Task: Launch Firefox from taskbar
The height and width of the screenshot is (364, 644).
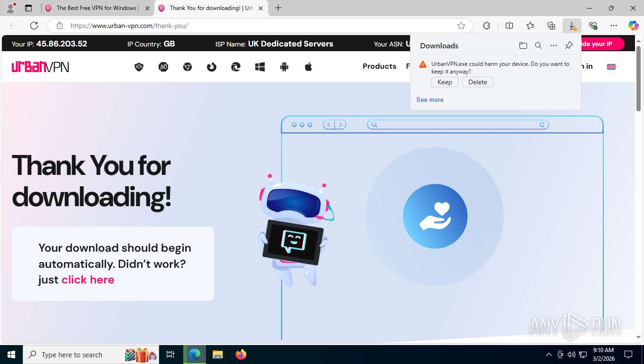Action: click(241, 355)
